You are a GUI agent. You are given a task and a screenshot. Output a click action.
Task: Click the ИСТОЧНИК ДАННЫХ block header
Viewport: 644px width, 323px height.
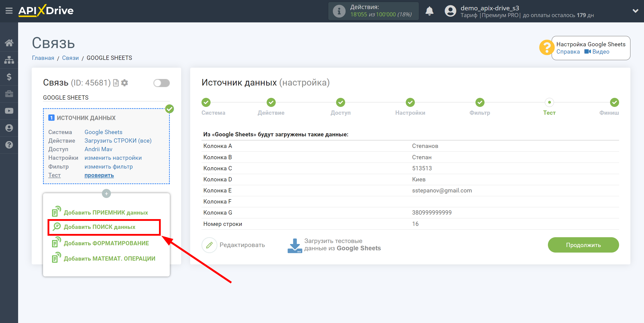click(86, 118)
